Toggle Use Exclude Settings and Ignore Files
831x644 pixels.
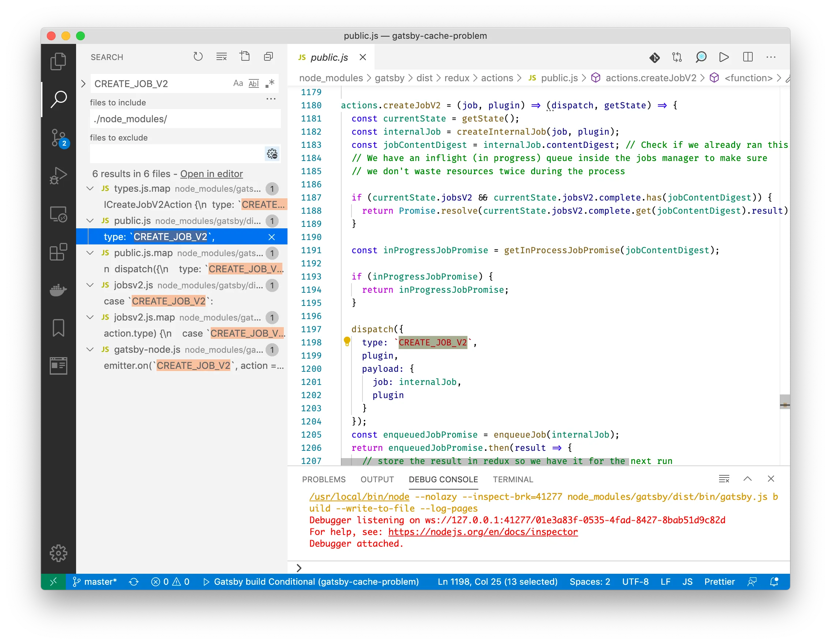tap(272, 154)
